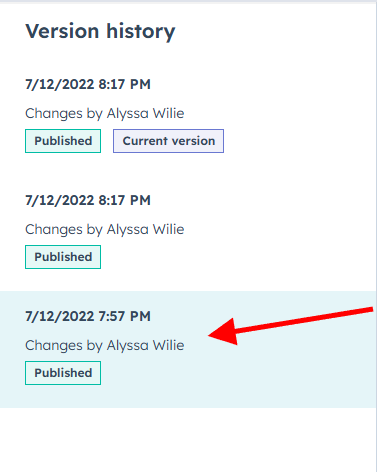The image size is (377, 472).
Task: Click the Version history heading
Action: click(100, 32)
